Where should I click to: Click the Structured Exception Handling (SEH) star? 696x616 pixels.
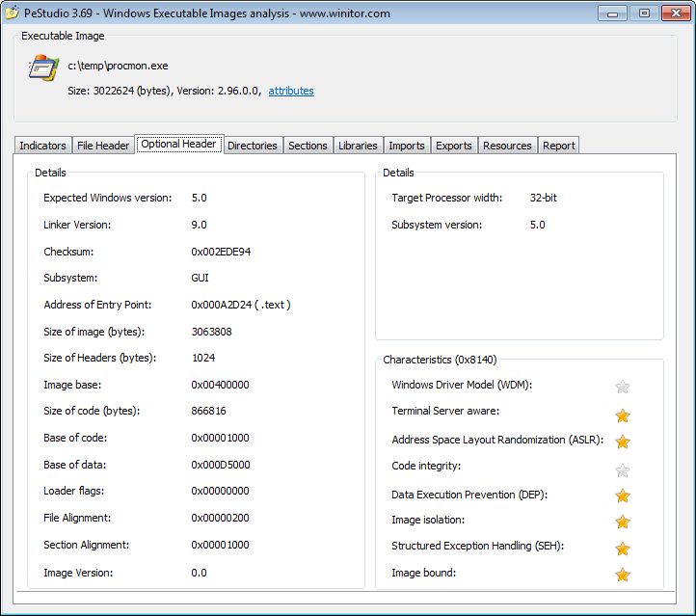(x=623, y=549)
